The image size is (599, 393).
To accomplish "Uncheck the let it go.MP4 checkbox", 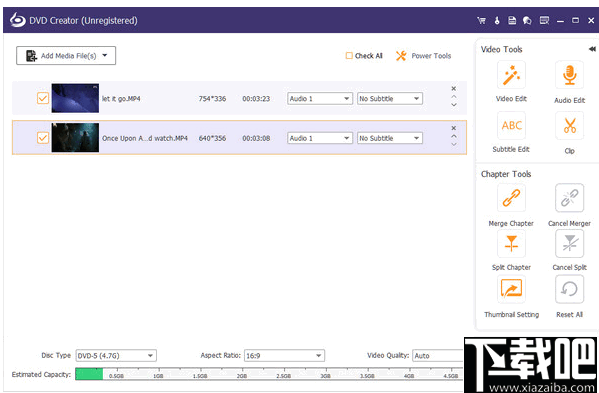I will (x=43, y=99).
